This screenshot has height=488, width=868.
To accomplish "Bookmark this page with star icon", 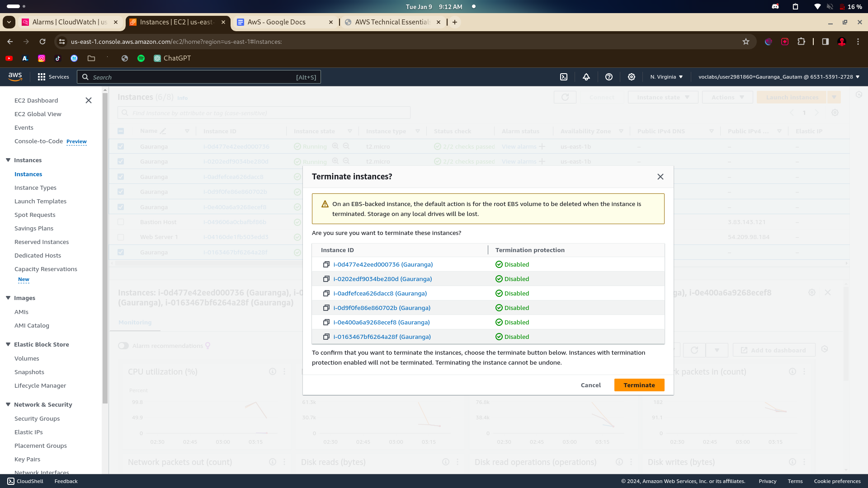I will click(746, 42).
